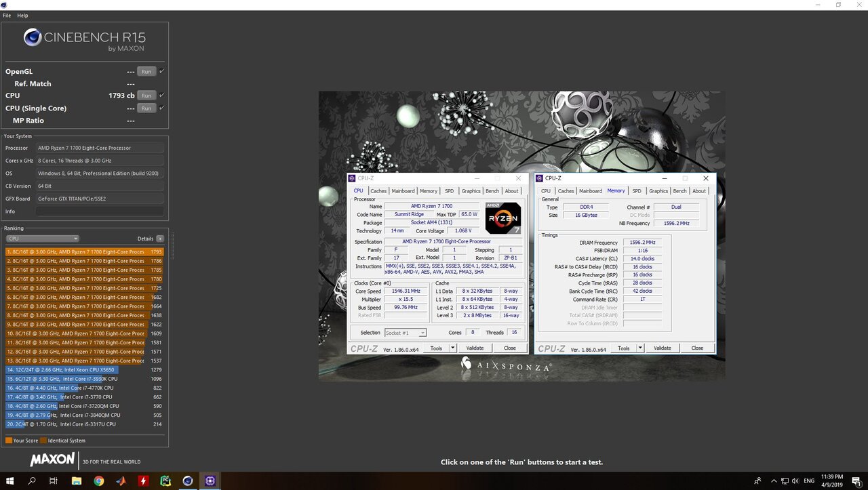Open Bench tab in left CPU-Z window
The width and height of the screenshot is (868, 490).
click(492, 191)
